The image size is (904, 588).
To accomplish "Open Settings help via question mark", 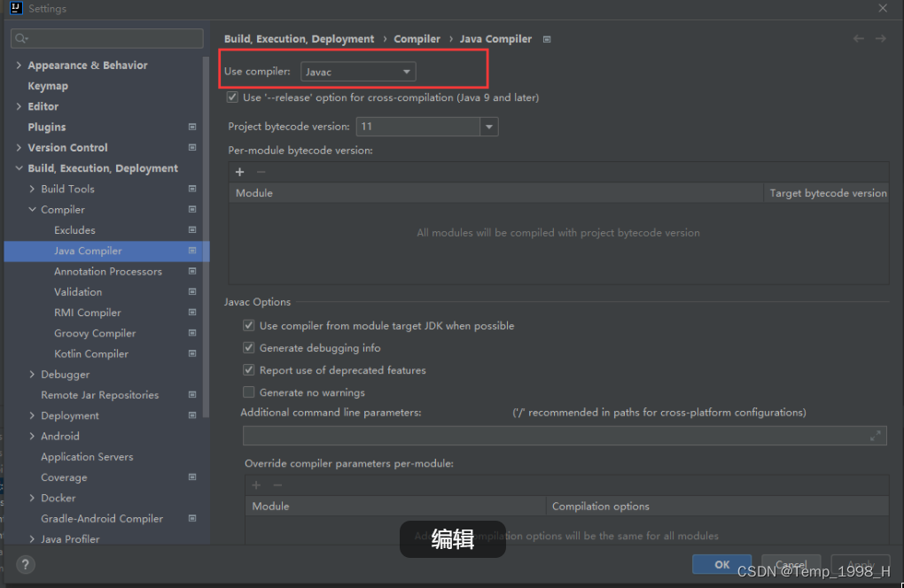I will click(26, 565).
